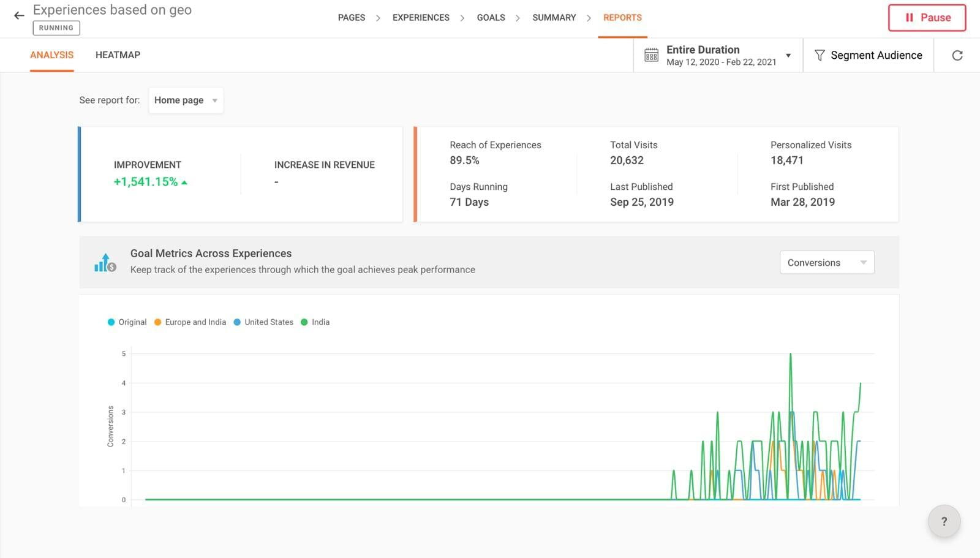Viewport: 980px width, 558px height.
Task: Go to the Summary step
Action: 554,18
